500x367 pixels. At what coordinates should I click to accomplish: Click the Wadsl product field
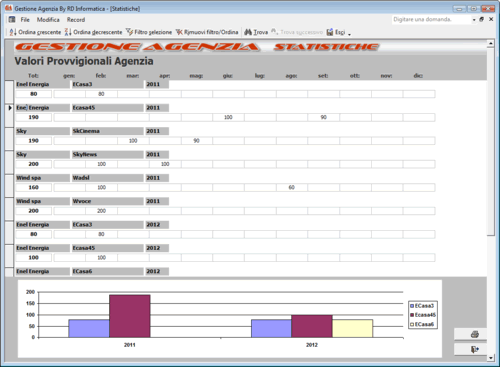click(x=107, y=178)
